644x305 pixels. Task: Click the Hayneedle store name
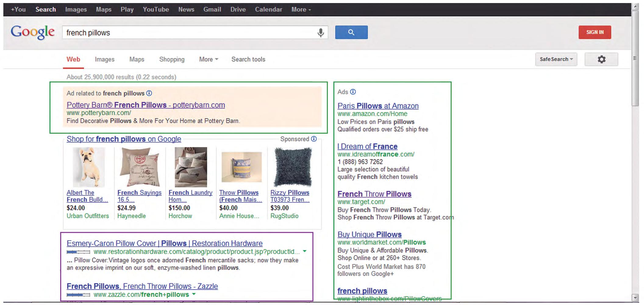pyautogui.click(x=132, y=216)
